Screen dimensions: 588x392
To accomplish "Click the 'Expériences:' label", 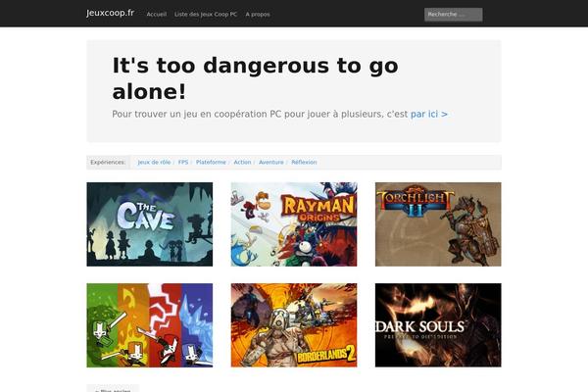I will click(108, 162).
